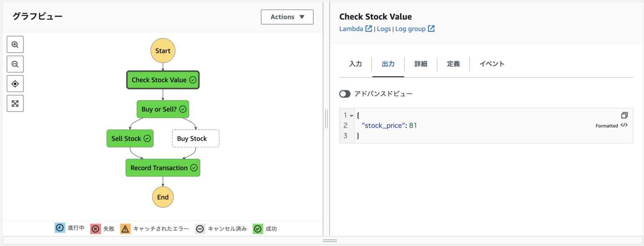Switch to the 入力 tab
Viewport: 644px width, 246px height.
355,64
